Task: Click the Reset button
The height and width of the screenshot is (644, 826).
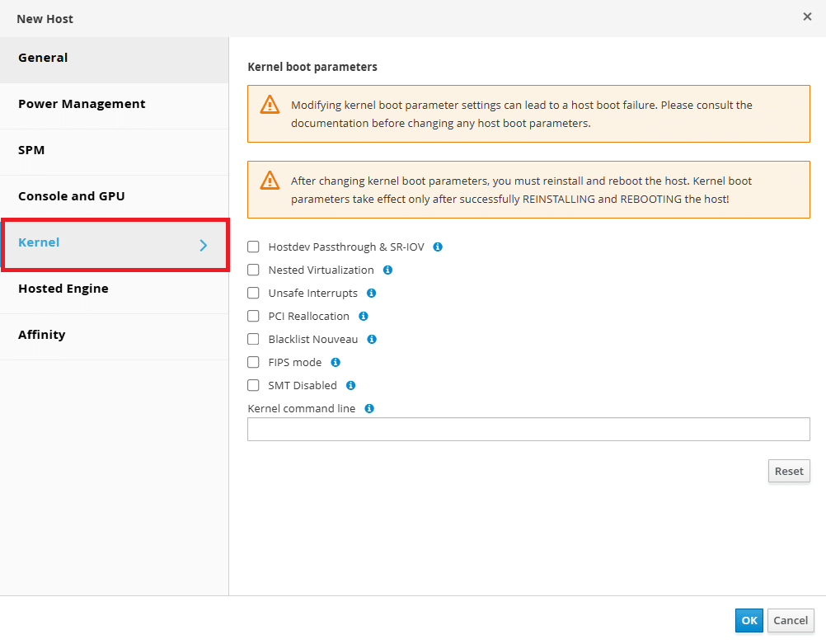Action: tap(789, 471)
